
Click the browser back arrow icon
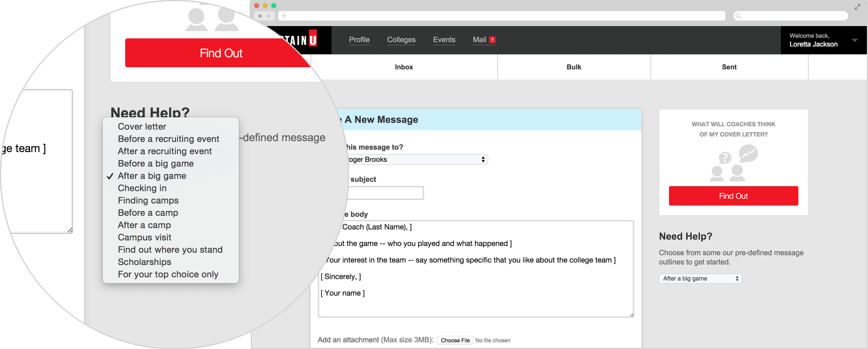coord(260,16)
